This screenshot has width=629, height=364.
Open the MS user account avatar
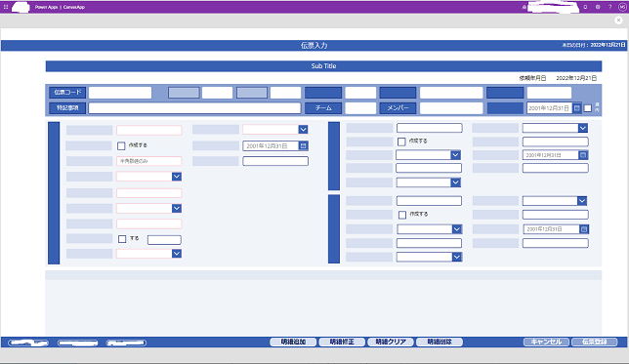[622, 7]
